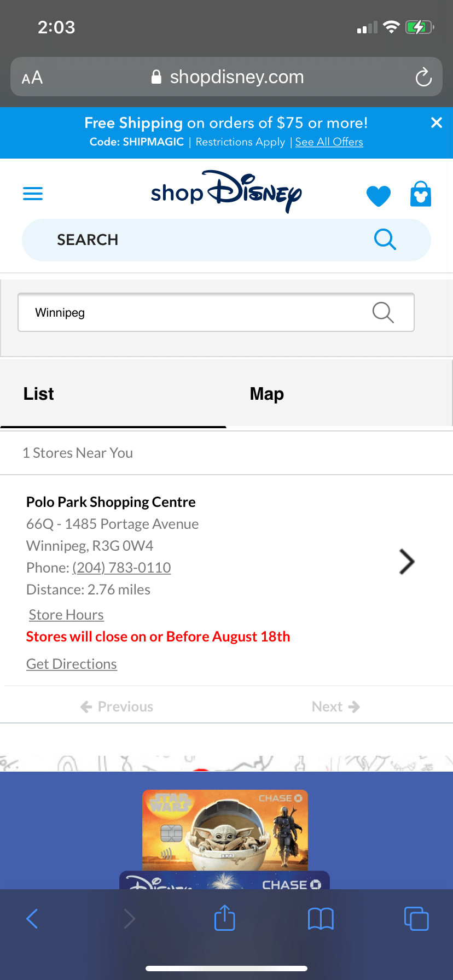This screenshot has width=453, height=980.
Task: Open the shopping bag cart
Action: click(x=420, y=194)
